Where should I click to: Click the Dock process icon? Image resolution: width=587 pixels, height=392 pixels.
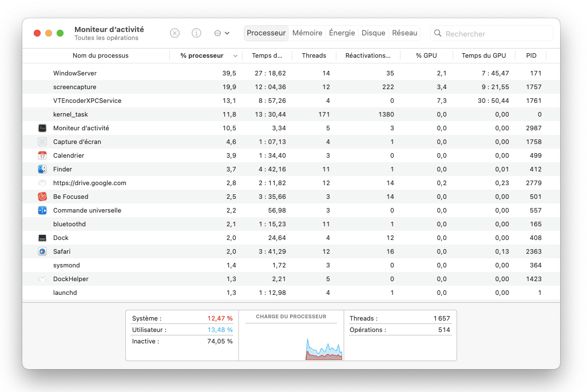(42, 238)
